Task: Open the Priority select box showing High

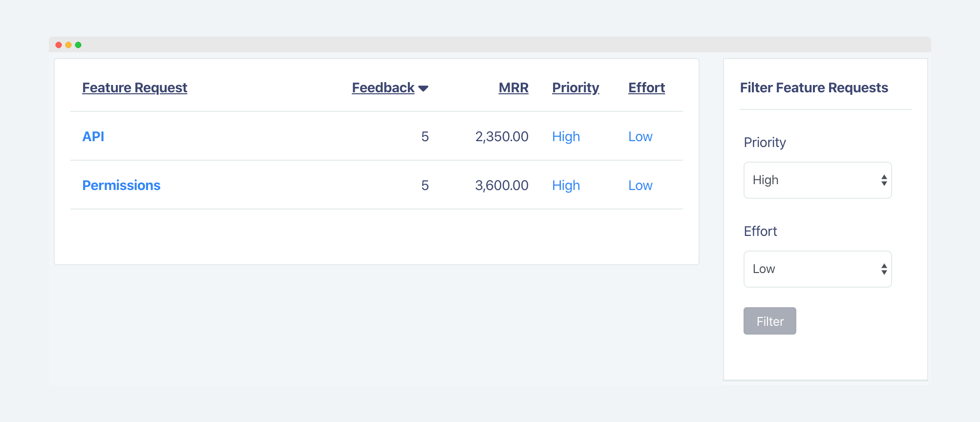Action: pyautogui.click(x=817, y=180)
